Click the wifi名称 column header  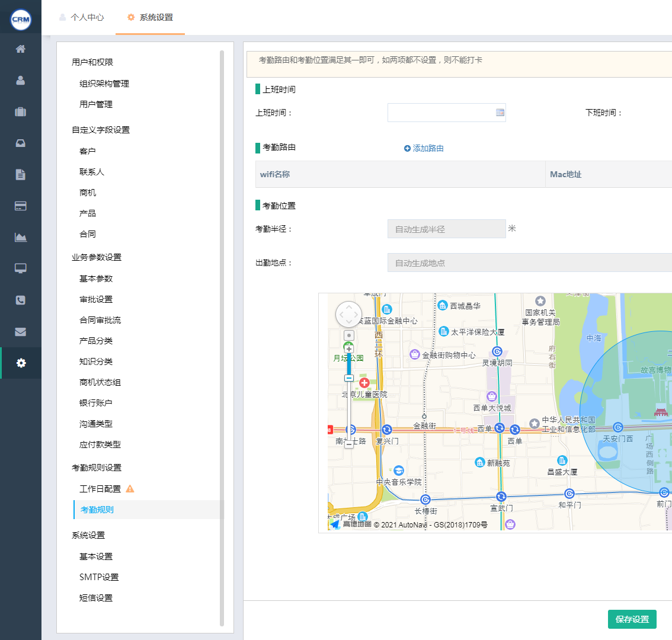(x=400, y=174)
